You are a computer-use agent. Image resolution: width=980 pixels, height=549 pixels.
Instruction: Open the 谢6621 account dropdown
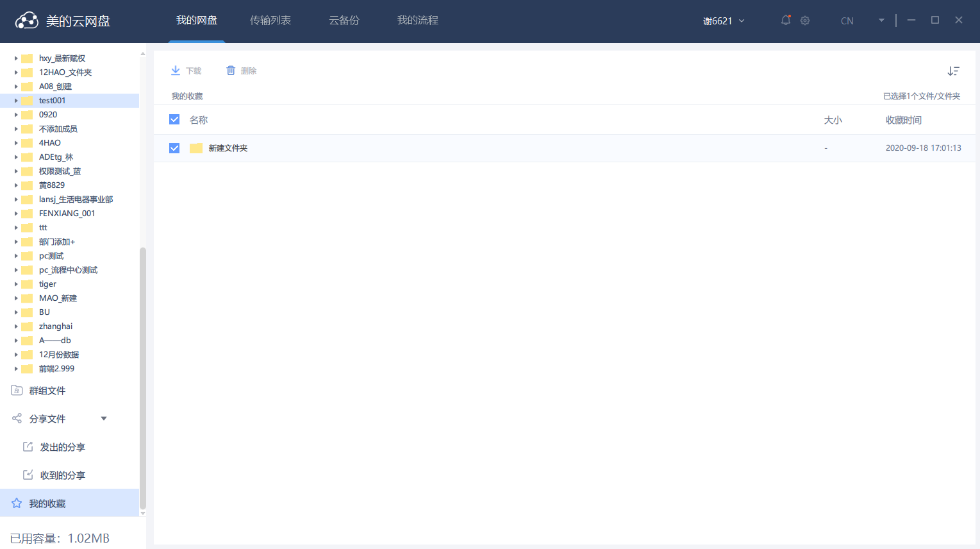click(724, 21)
